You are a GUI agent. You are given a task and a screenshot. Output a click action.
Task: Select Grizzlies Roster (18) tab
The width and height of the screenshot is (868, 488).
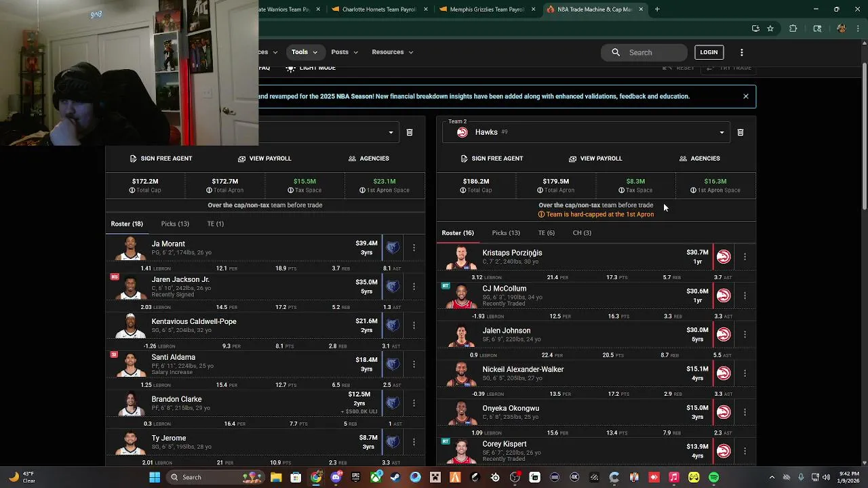tap(127, 224)
